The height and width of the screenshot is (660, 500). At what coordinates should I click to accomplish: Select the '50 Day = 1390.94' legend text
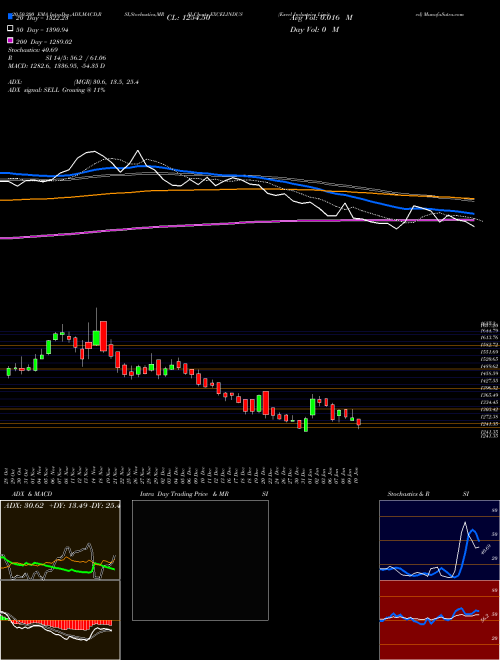[x=42, y=30]
